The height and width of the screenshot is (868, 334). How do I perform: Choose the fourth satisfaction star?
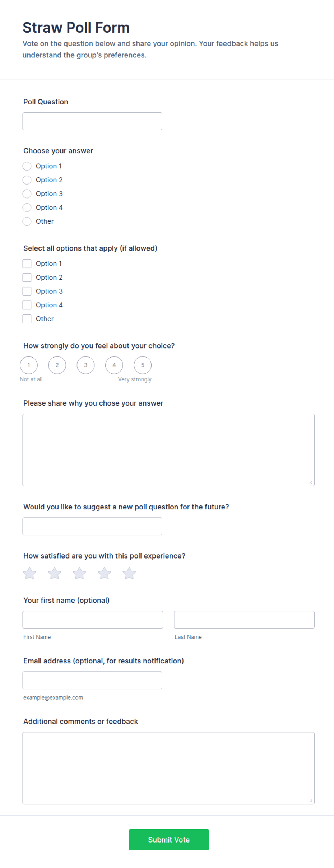104,573
